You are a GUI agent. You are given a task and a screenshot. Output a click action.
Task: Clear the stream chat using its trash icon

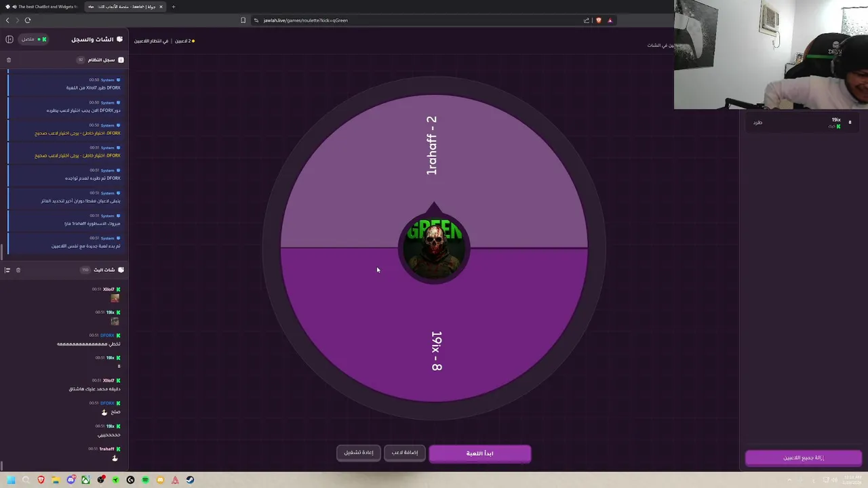[18, 270]
